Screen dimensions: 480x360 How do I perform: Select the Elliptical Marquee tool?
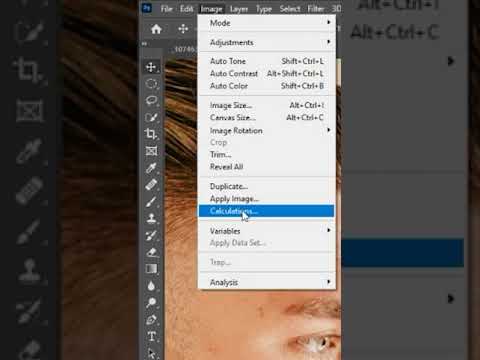click(x=151, y=84)
